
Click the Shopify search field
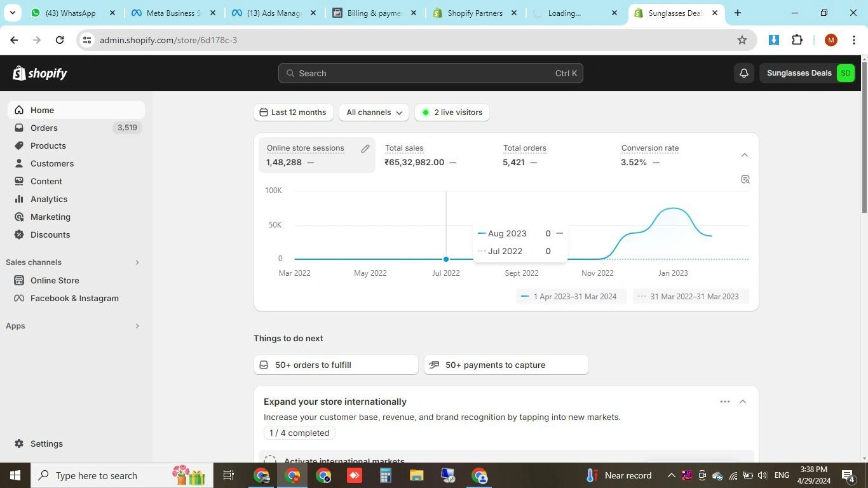pyautogui.click(x=430, y=73)
